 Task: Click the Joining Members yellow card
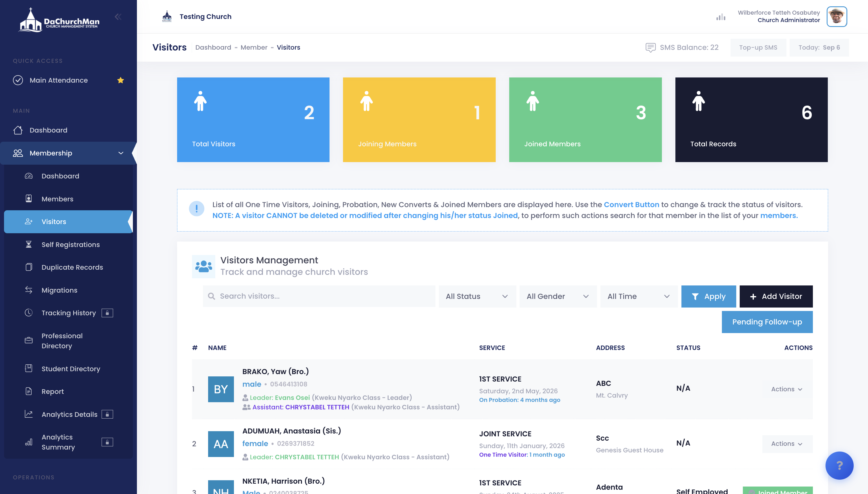pos(419,120)
